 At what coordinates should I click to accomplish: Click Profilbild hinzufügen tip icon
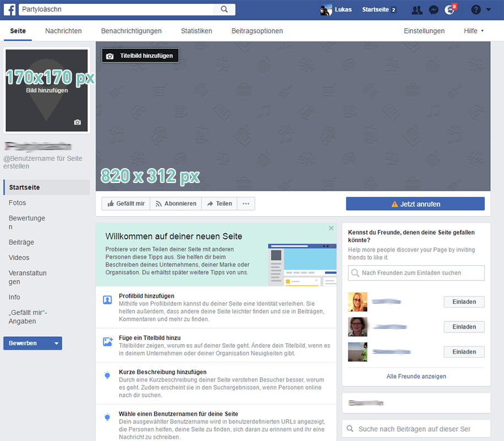coord(108,300)
